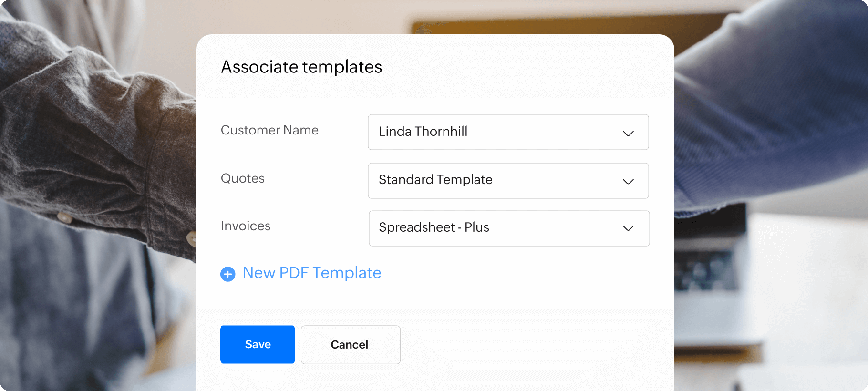This screenshot has width=868, height=391.
Task: Click the Invoices field label
Action: 246,226
